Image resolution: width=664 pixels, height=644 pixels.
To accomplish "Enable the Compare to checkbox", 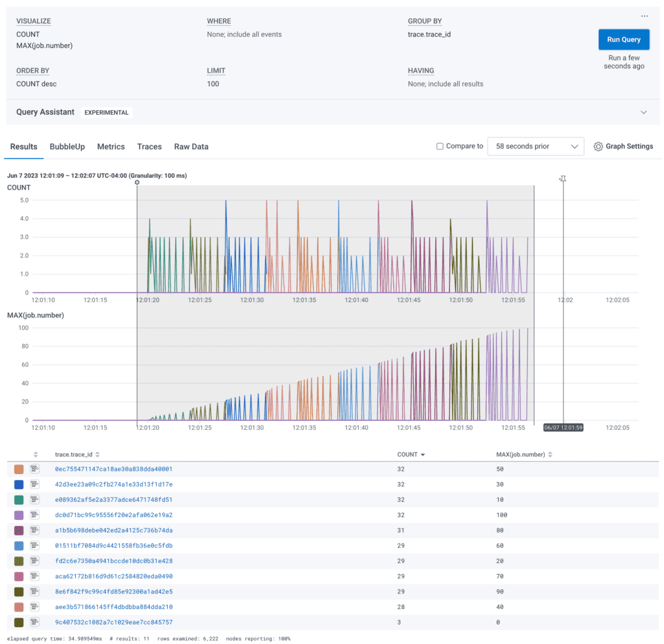I will pos(440,147).
